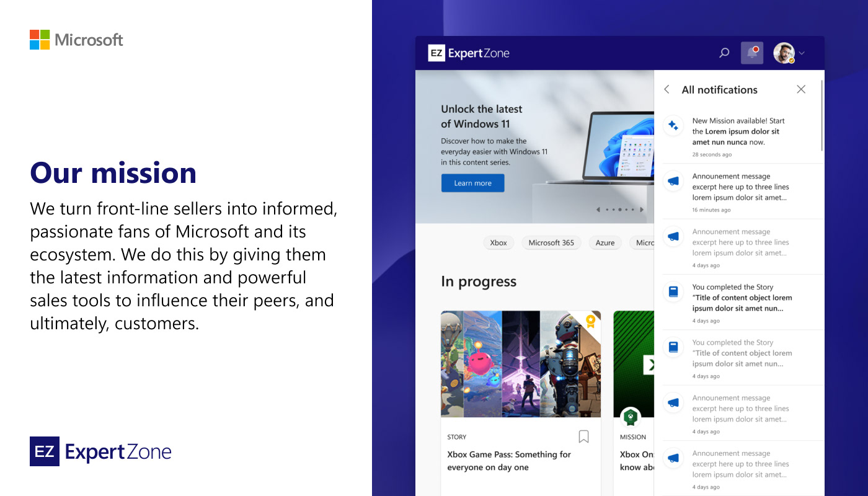Click the Microsoft logo on the slide
The image size is (868, 496).
(76, 40)
